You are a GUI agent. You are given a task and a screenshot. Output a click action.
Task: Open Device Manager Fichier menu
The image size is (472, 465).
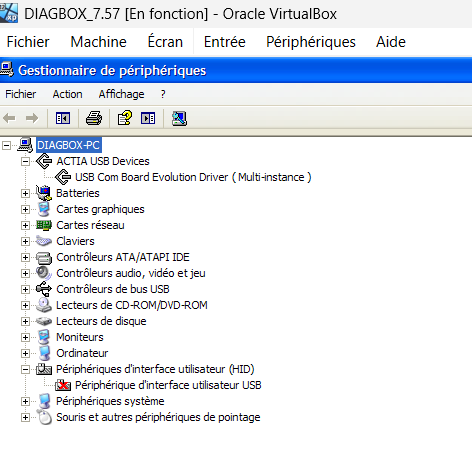coord(21,94)
